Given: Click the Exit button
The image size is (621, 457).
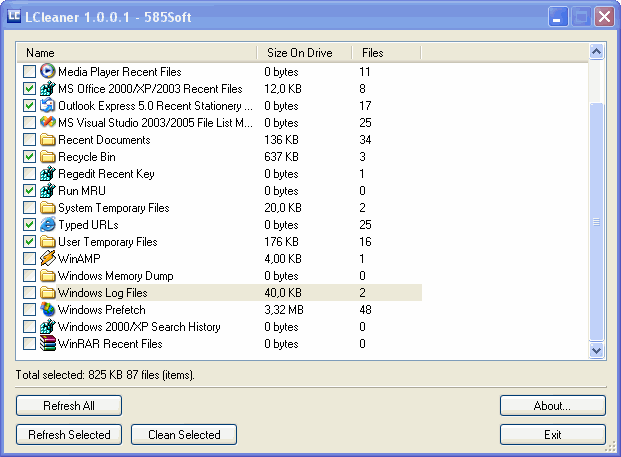Looking at the screenshot, I should pyautogui.click(x=552, y=434).
